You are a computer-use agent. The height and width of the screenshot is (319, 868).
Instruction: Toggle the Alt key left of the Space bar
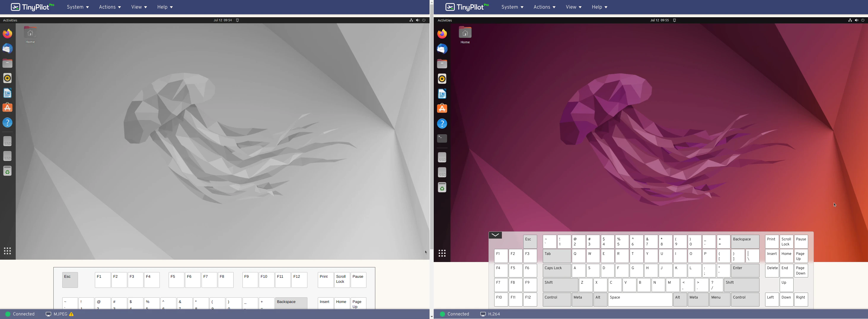[x=601, y=300]
